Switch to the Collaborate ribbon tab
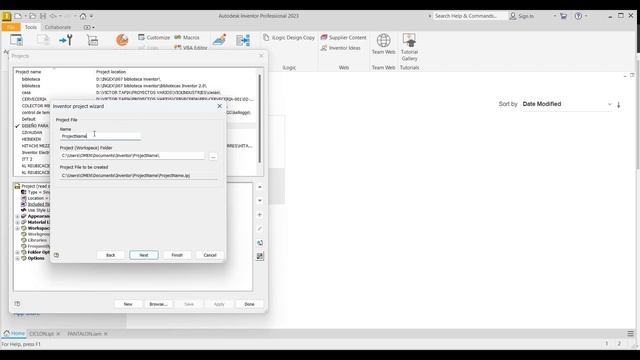Screen dimensions: 640x360 [x=58, y=27]
